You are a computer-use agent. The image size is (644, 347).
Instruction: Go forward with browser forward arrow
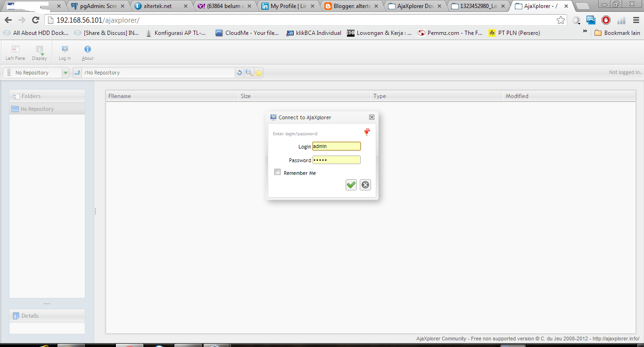pyautogui.click(x=22, y=20)
